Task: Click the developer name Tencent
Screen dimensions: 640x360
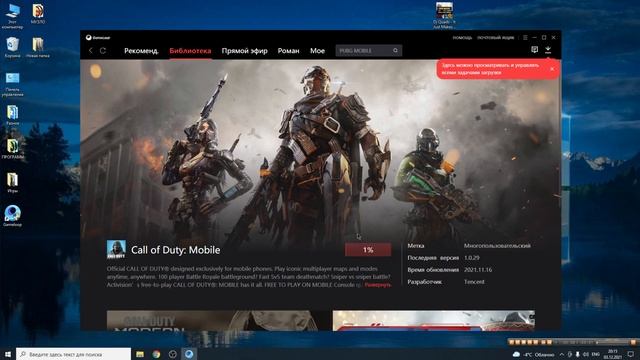Action: 474,282
